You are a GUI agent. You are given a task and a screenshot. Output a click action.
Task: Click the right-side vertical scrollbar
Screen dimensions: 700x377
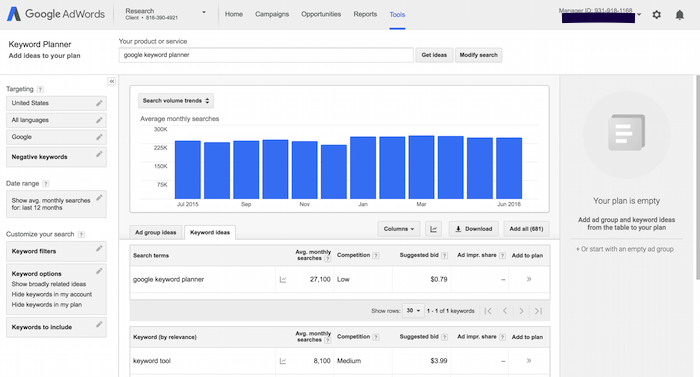pos(697,177)
